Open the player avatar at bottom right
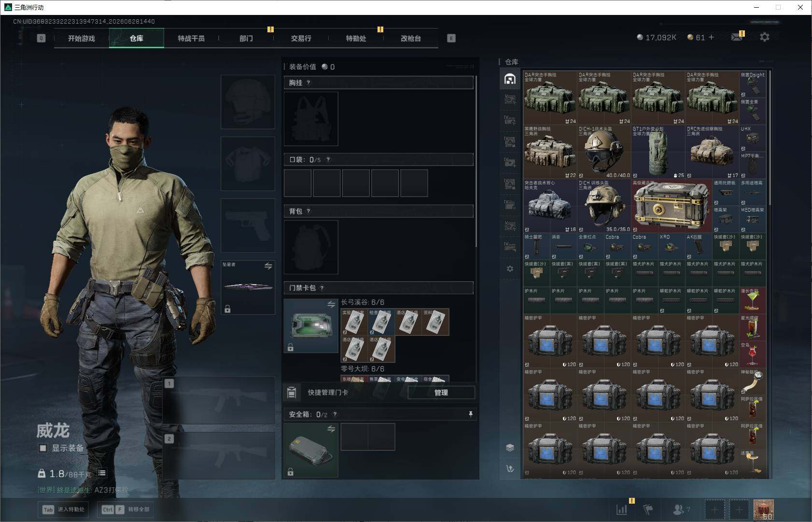Viewport: 812px width, 522px height. 764,509
